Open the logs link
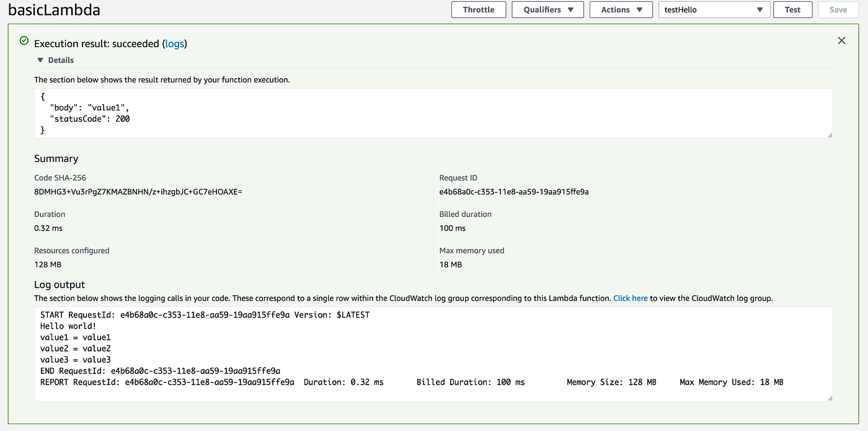 point(174,43)
